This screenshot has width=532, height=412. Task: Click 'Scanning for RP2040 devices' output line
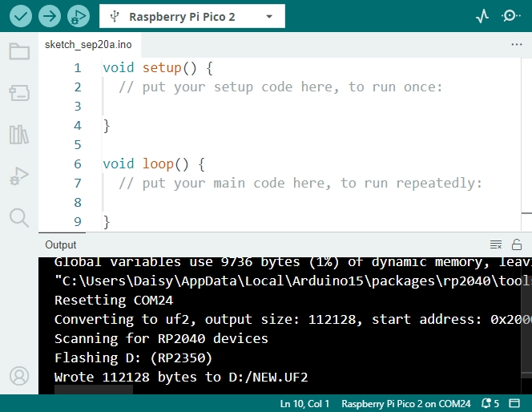point(161,339)
